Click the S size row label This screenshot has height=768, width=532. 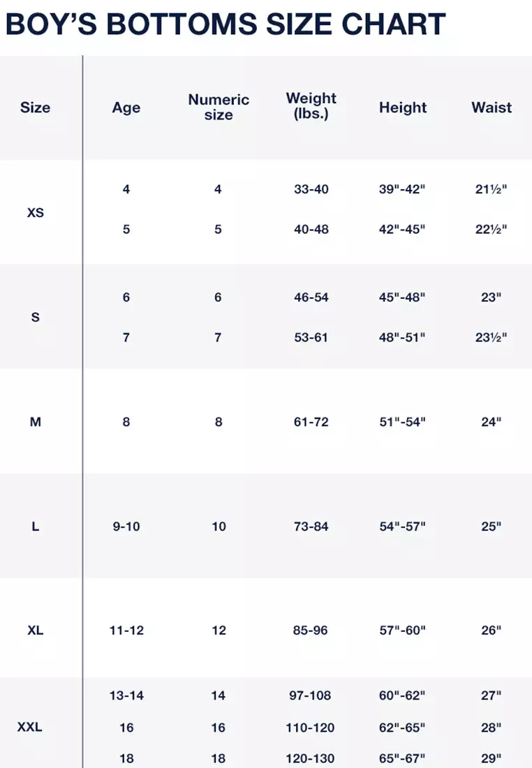[x=35, y=317]
